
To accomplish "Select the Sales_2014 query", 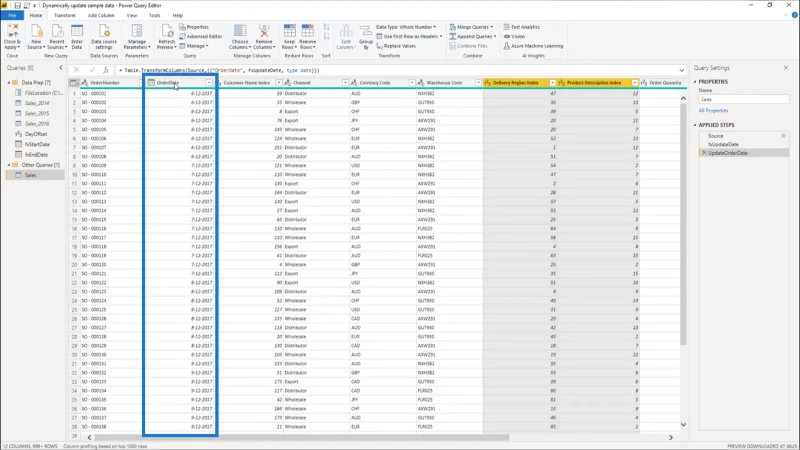I will tap(37, 103).
